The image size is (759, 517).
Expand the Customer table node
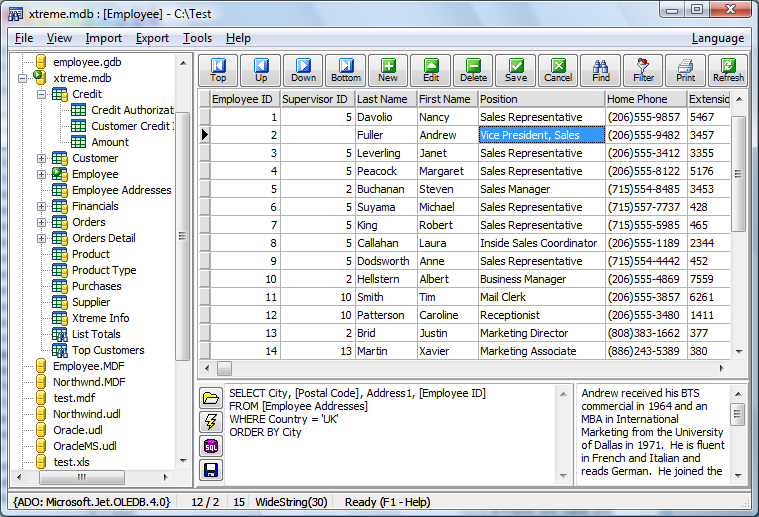point(42,158)
